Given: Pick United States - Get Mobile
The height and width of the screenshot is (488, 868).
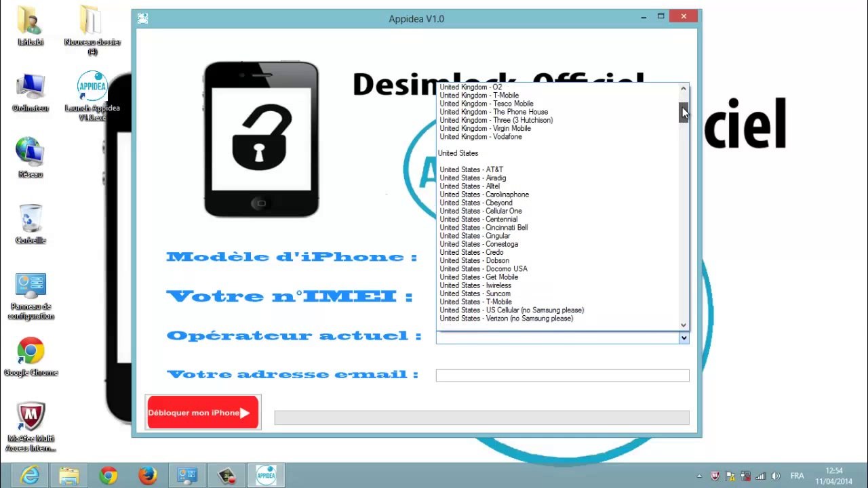Looking at the screenshot, I should tap(479, 277).
